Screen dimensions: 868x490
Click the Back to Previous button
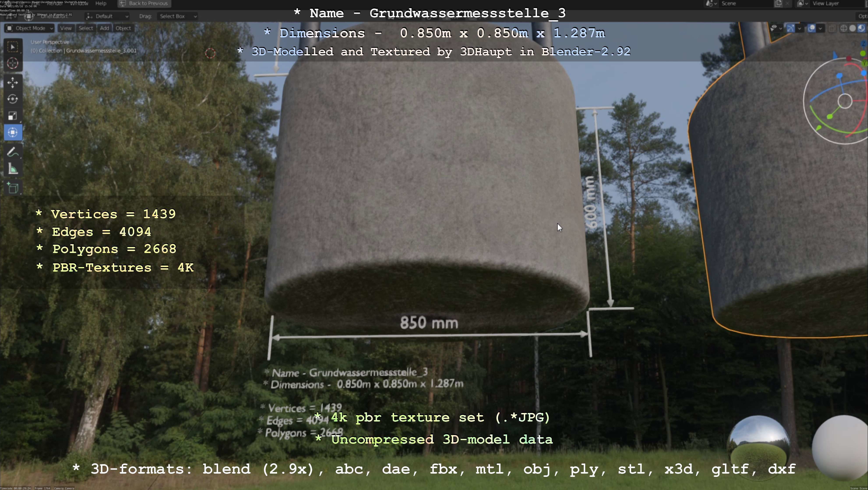pyautogui.click(x=144, y=3)
